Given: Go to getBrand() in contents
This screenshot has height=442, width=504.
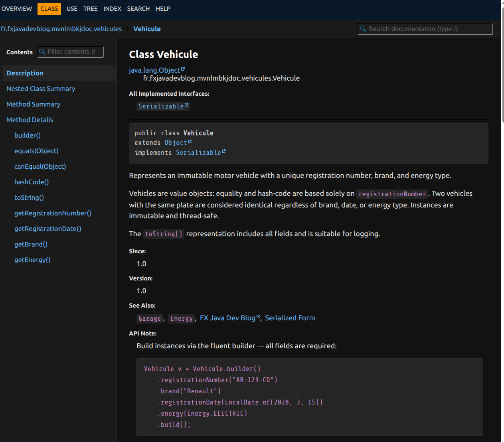Looking at the screenshot, I should [31, 244].
